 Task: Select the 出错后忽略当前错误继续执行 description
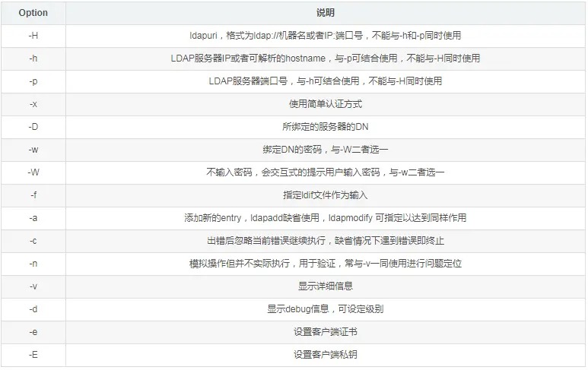tap(325, 241)
